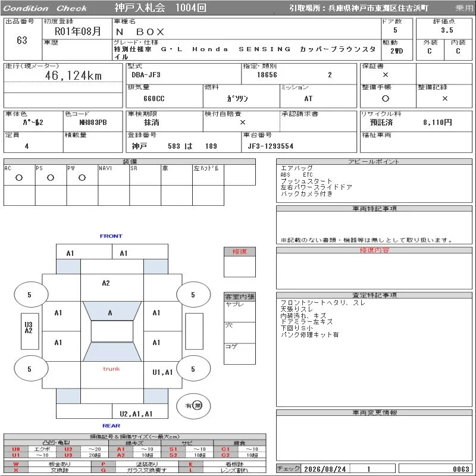Select the footer number "0063"
Screen dimensions: 476x476
pos(461,469)
